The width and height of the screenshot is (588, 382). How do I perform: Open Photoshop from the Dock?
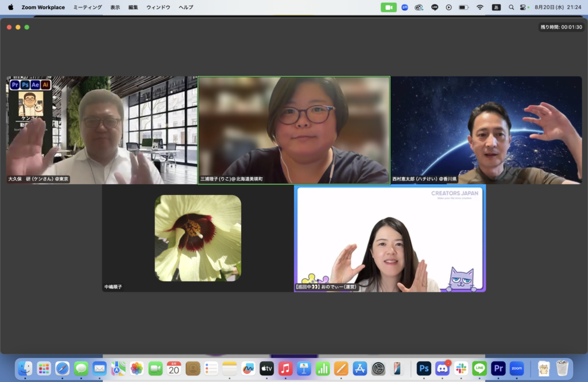point(424,368)
